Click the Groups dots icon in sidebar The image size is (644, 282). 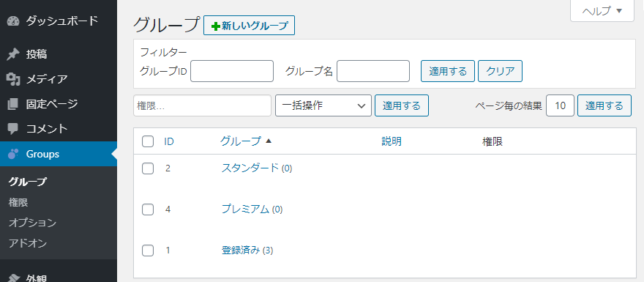(x=14, y=154)
